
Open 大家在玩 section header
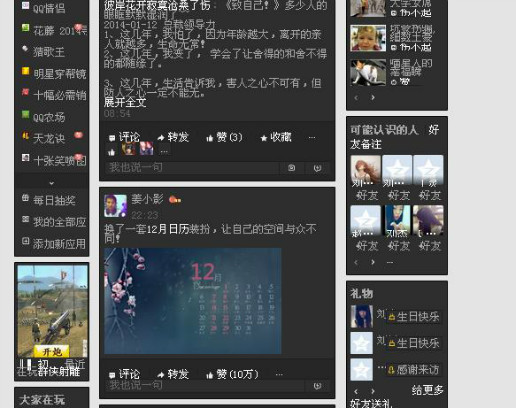42,400
